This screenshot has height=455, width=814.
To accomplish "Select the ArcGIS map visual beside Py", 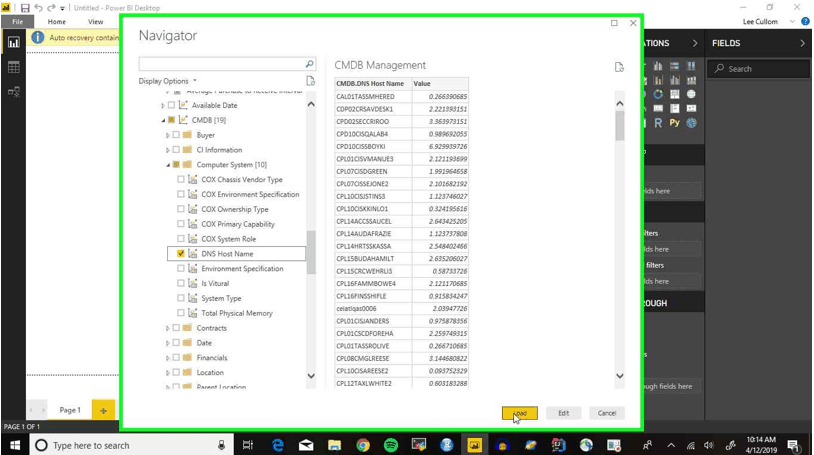I will (691, 123).
